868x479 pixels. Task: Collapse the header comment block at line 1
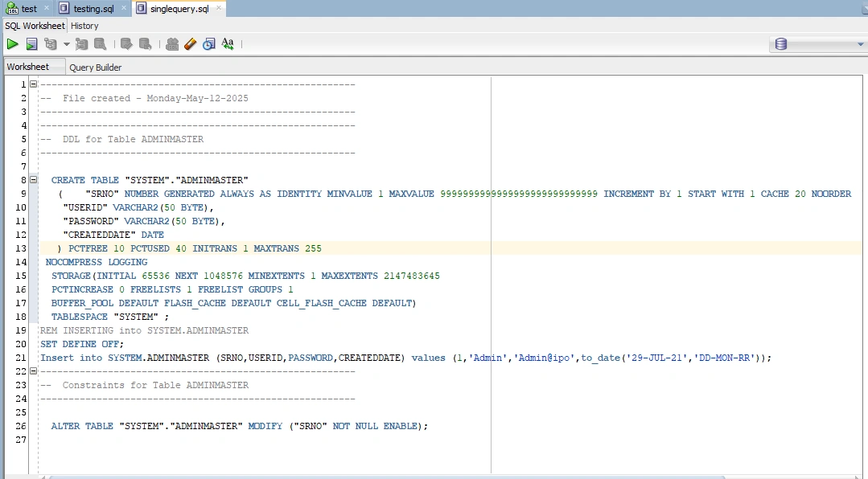(33, 84)
